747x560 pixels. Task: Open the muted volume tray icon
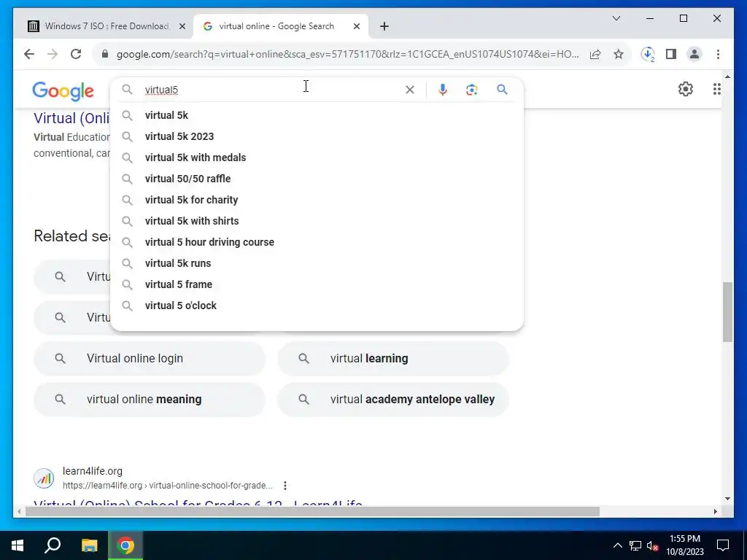point(653,545)
